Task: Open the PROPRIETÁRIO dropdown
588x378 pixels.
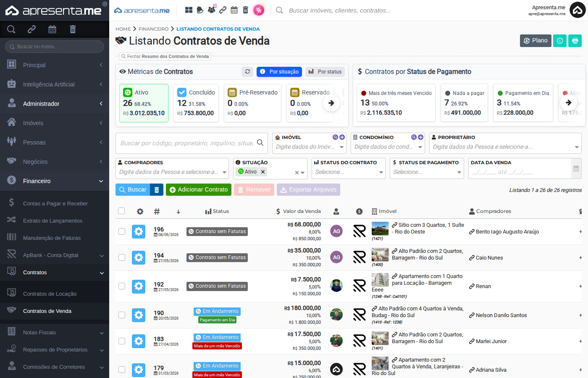Action: click(506, 147)
